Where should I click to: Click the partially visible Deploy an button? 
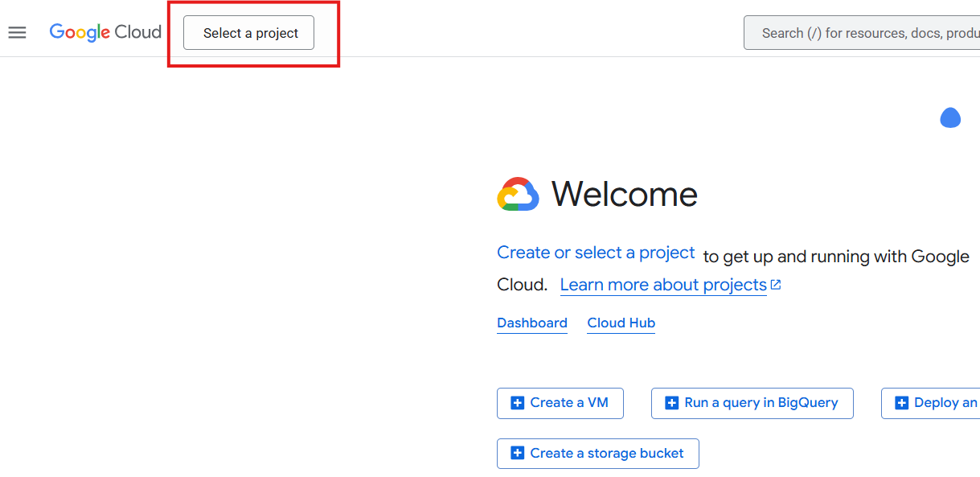pos(931,403)
